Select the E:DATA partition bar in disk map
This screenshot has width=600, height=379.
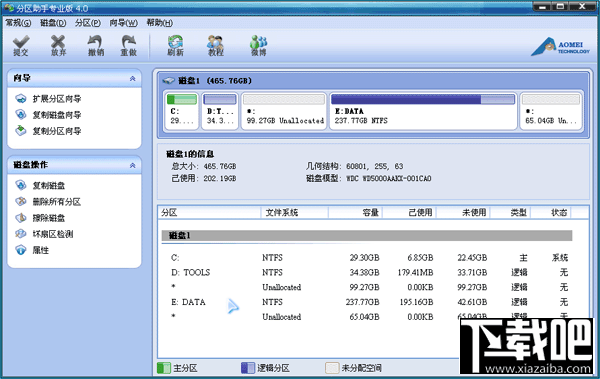(423, 111)
